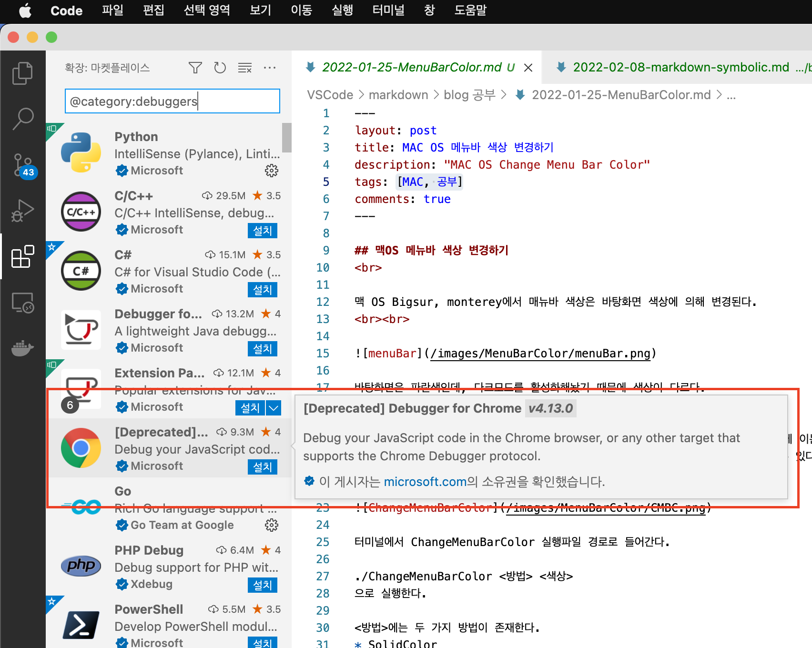Install deprecated Debugger for Chrome
The width and height of the screenshot is (812, 648).
tap(262, 467)
